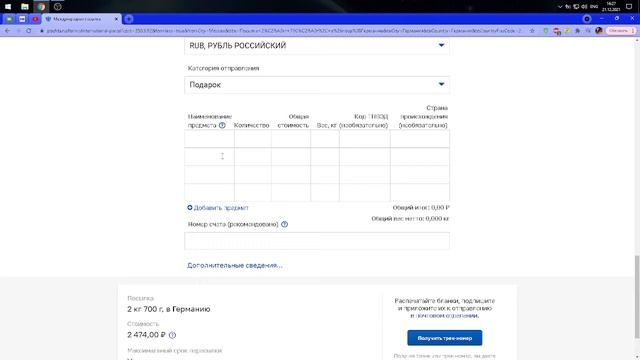The image size is (640, 360).
Task: Switch to the red pinned browser tab
Action: point(36,19)
